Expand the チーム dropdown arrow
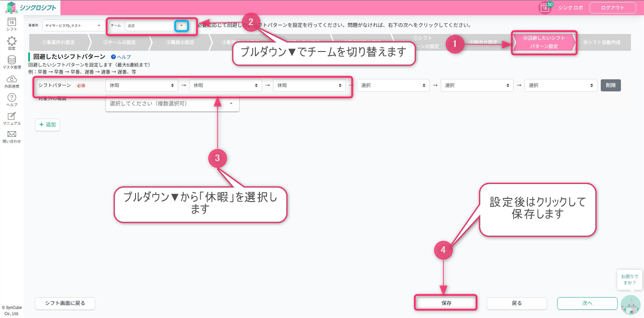 click(181, 26)
